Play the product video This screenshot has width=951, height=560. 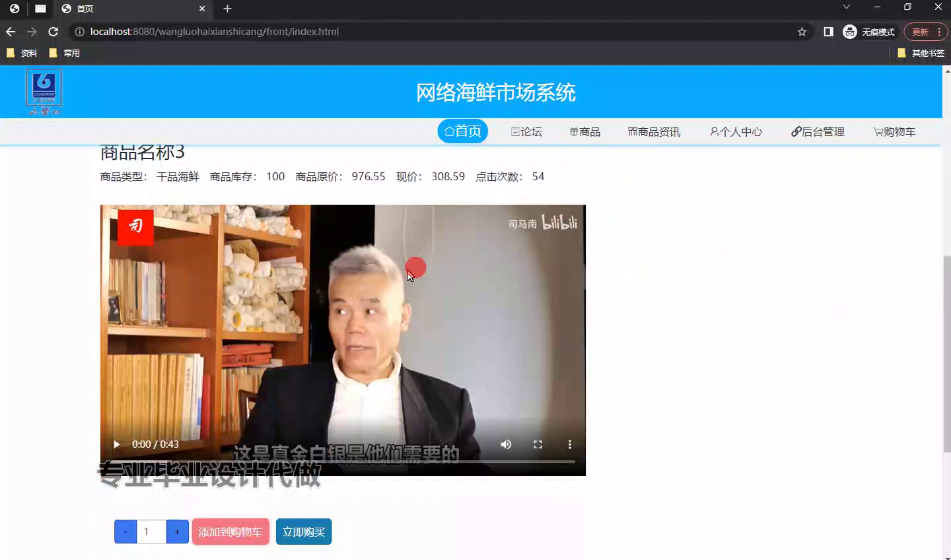[117, 444]
